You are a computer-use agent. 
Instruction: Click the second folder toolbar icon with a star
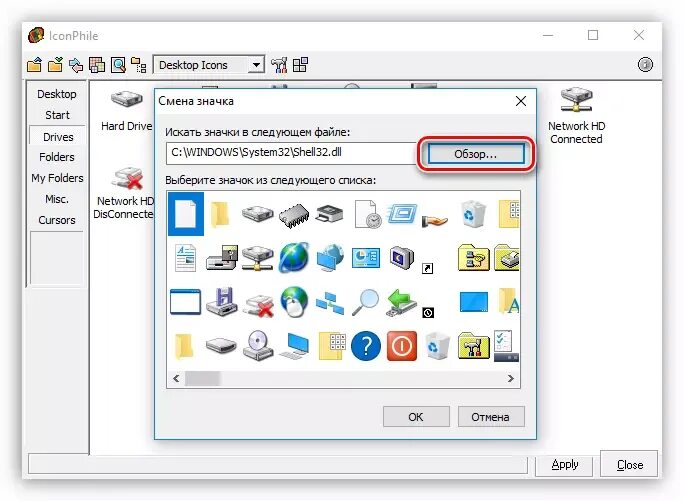coord(55,65)
